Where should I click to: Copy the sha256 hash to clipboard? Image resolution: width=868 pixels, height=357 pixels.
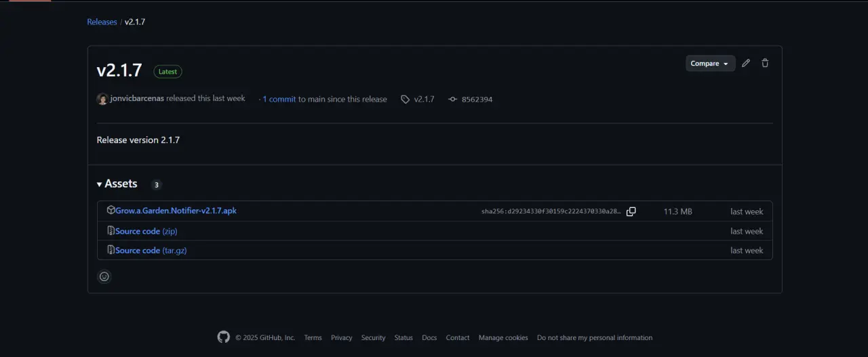(x=631, y=211)
